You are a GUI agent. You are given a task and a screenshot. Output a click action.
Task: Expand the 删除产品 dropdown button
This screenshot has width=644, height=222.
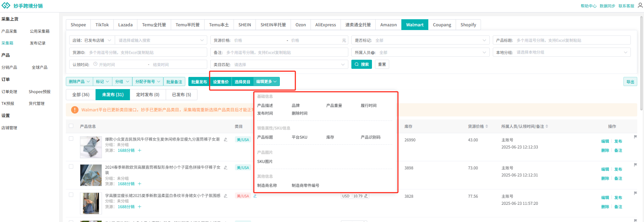(79, 82)
